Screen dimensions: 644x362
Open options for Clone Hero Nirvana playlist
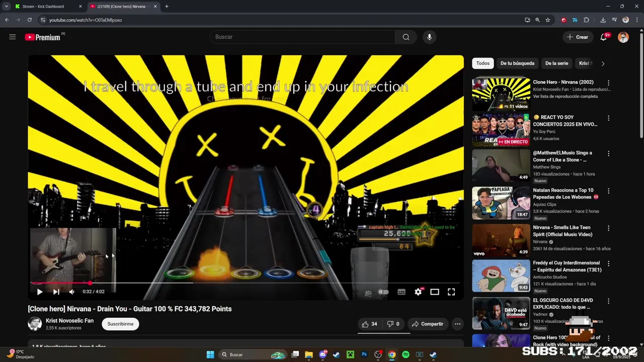pyautogui.click(x=608, y=82)
